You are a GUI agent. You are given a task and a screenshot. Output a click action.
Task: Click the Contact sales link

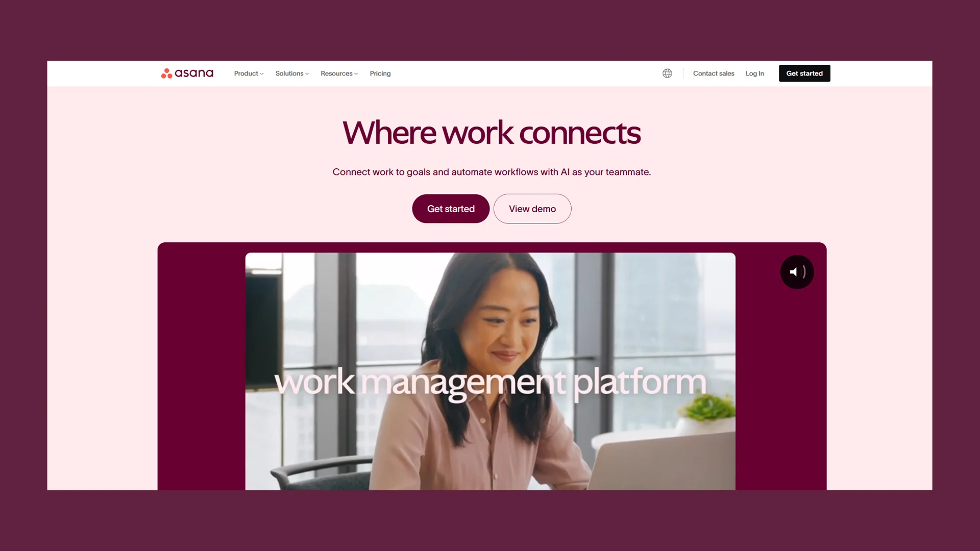click(x=714, y=73)
